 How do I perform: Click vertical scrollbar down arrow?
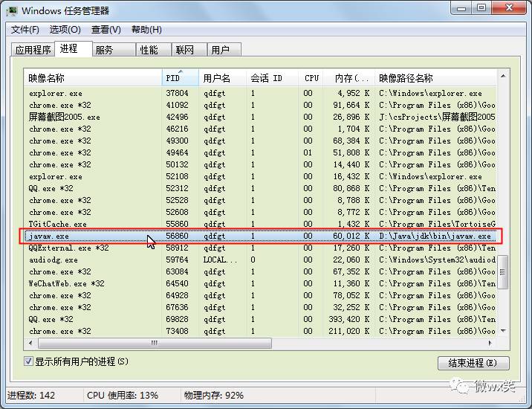[503, 330]
